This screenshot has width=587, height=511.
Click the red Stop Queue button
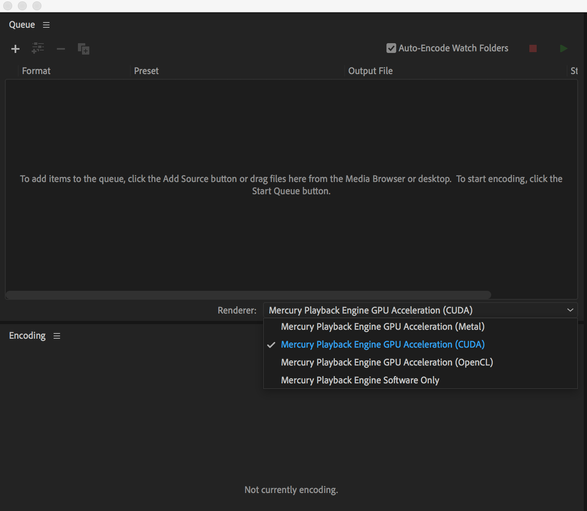533,48
